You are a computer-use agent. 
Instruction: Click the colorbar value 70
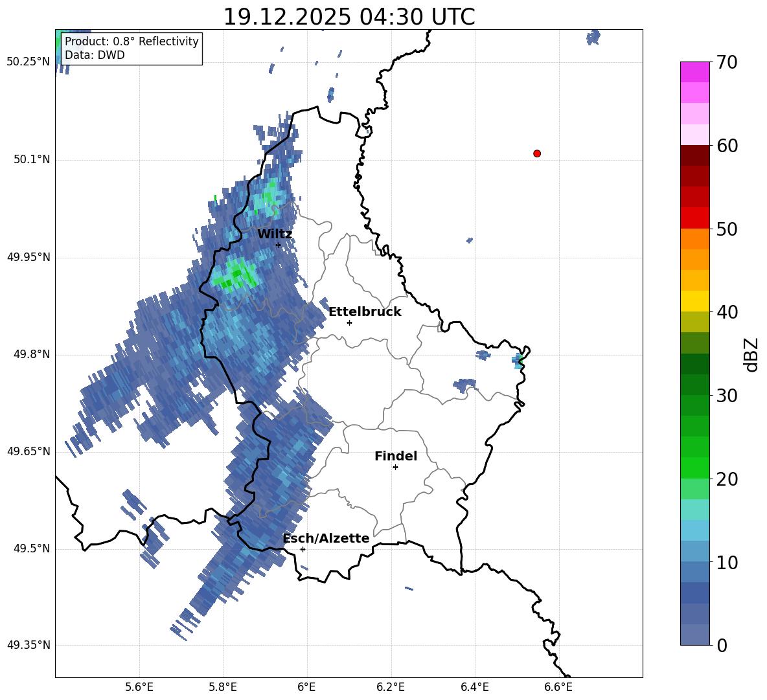[727, 62]
